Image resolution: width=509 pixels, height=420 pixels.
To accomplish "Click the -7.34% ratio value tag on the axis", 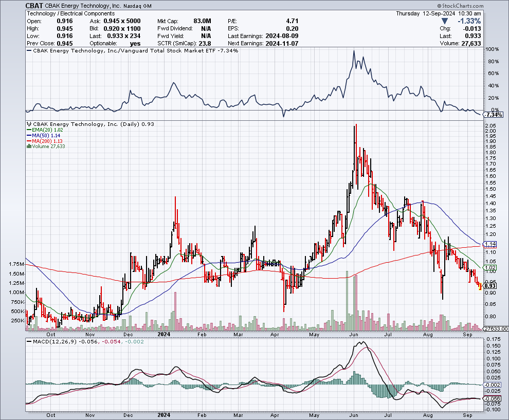I will click(x=494, y=115).
